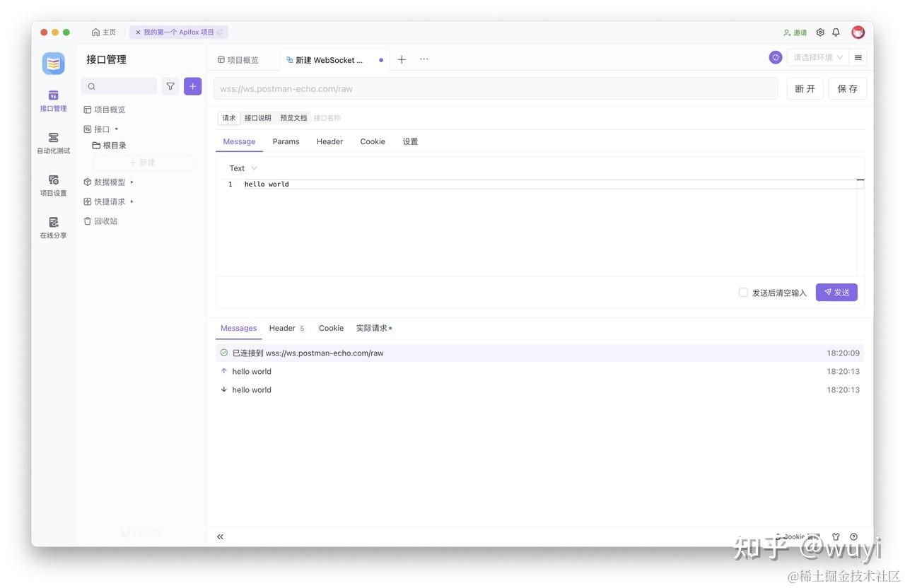Select the 请求 mode tab

click(x=229, y=118)
